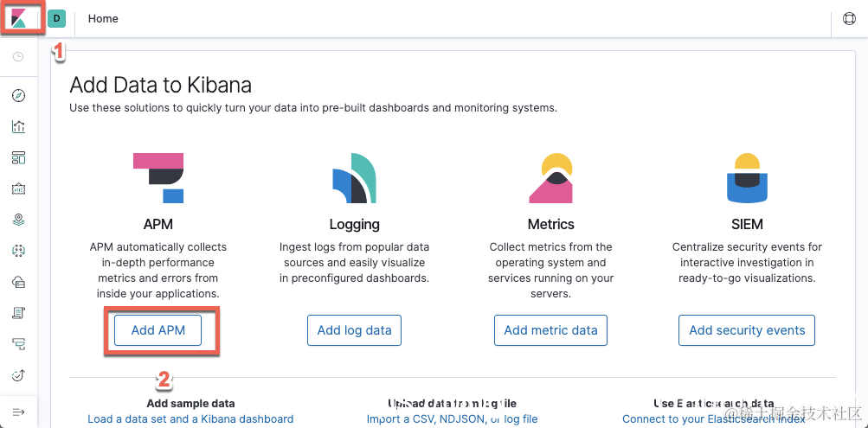Click the Add log data button
Viewport: 868px width, 428px height.
[x=354, y=330]
